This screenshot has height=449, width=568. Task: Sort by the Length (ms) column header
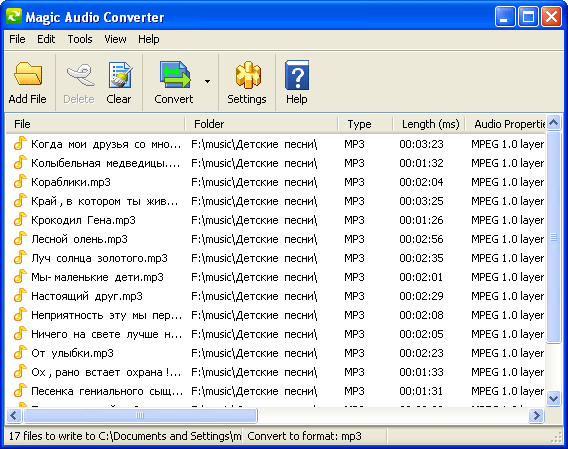pyautogui.click(x=429, y=124)
